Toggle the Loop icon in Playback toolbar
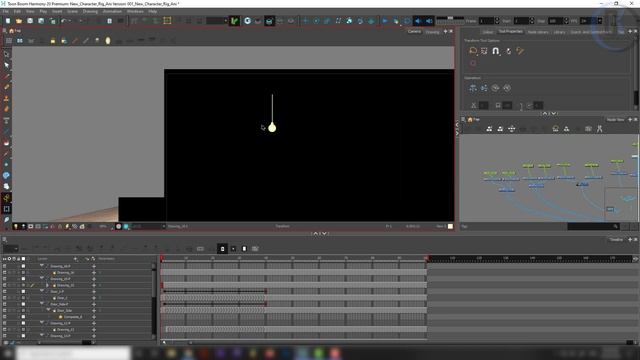This screenshot has height=360, width=640. tap(407, 21)
